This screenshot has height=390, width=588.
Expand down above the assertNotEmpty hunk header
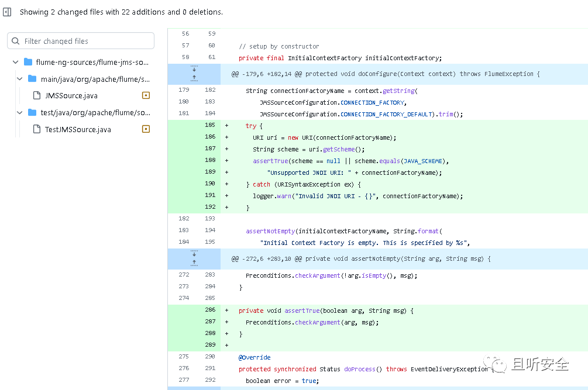tap(194, 254)
